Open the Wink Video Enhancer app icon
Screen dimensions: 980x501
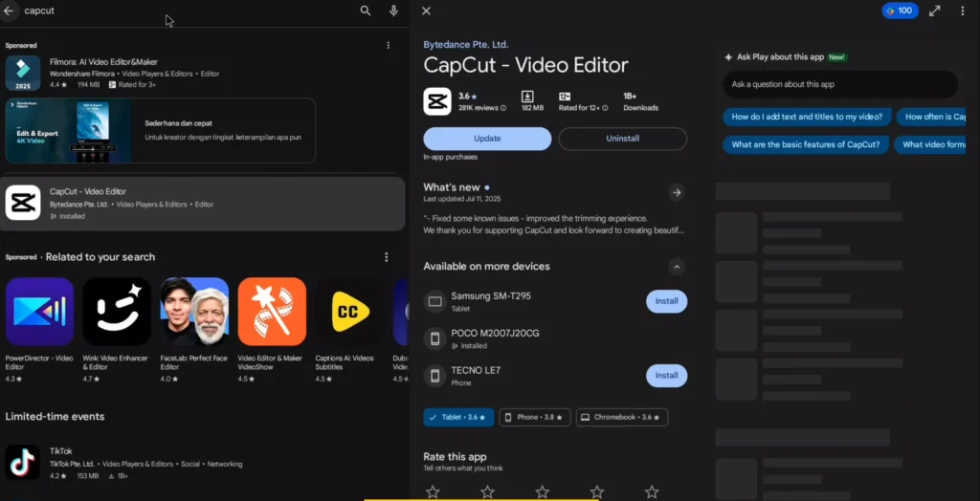[117, 312]
